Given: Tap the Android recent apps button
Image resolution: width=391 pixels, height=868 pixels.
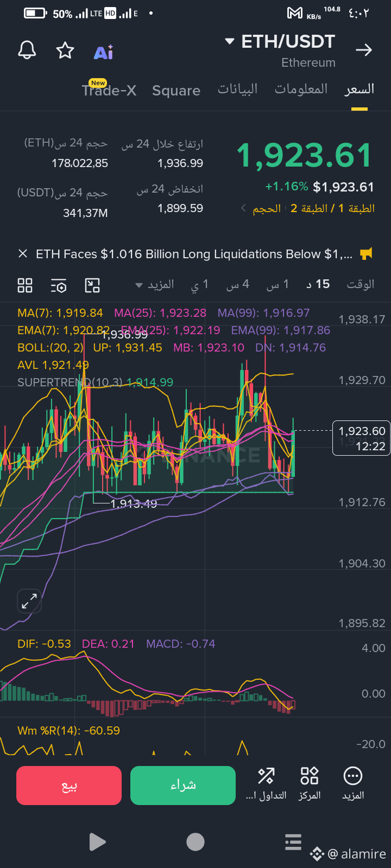Looking at the screenshot, I should pos(293,842).
